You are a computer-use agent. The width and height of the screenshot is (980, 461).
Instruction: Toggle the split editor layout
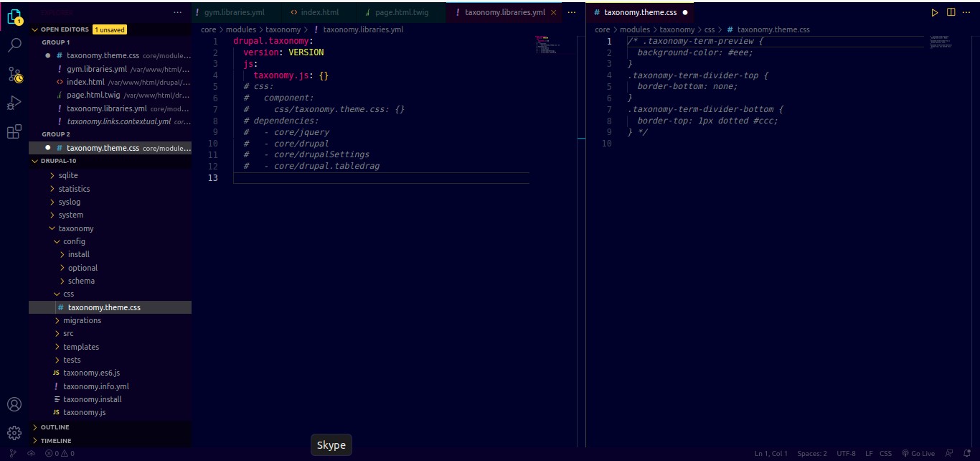(951, 12)
